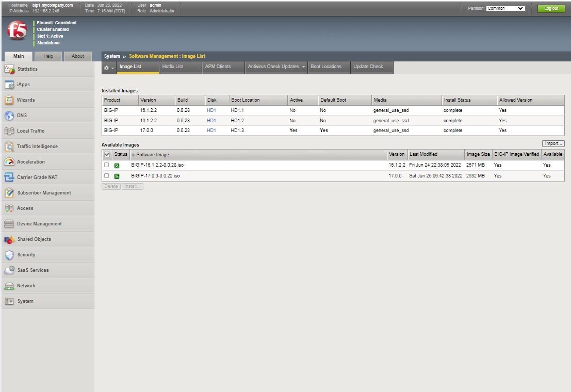Open the System sidebar icon
The height and width of the screenshot is (392, 571).
click(x=9, y=301)
